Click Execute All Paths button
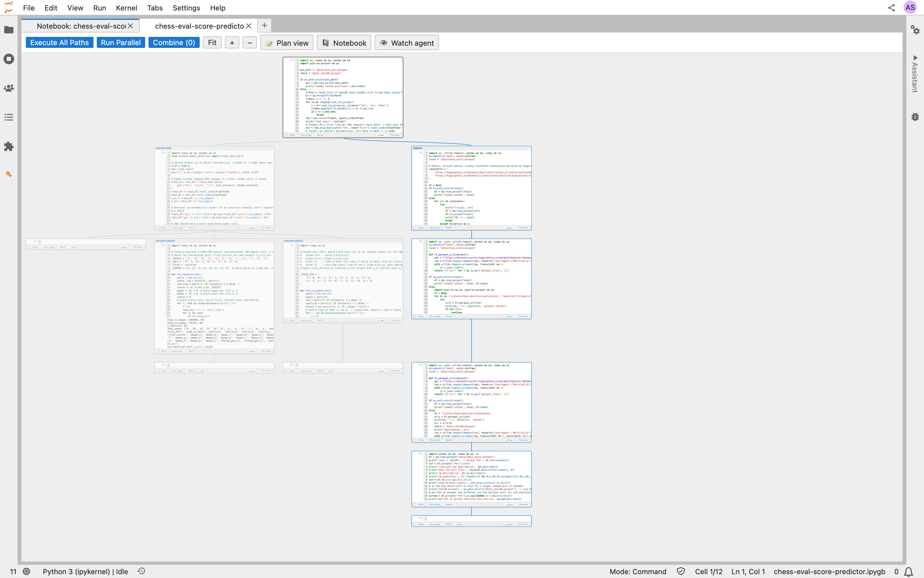 click(x=60, y=42)
